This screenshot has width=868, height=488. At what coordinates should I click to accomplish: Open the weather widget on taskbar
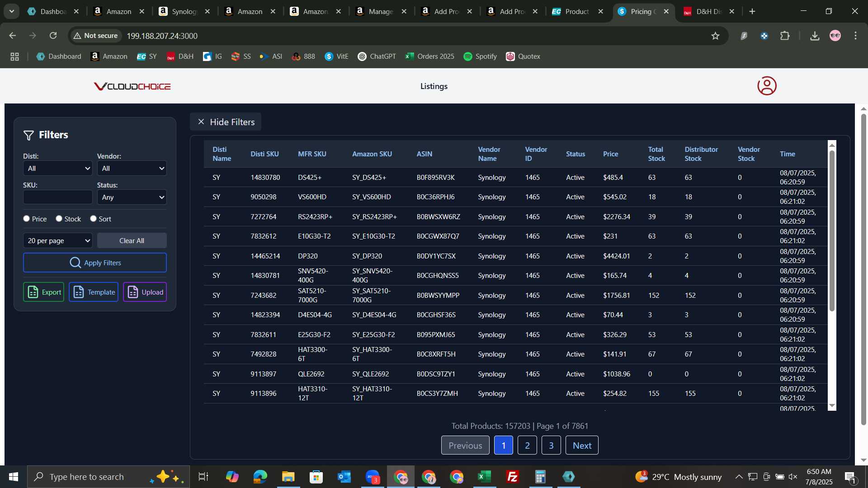coord(678,477)
